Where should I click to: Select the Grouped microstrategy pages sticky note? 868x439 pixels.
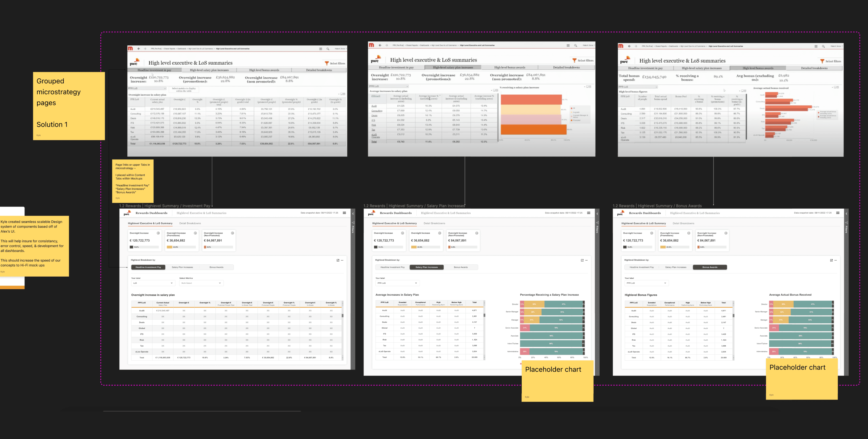(x=69, y=106)
